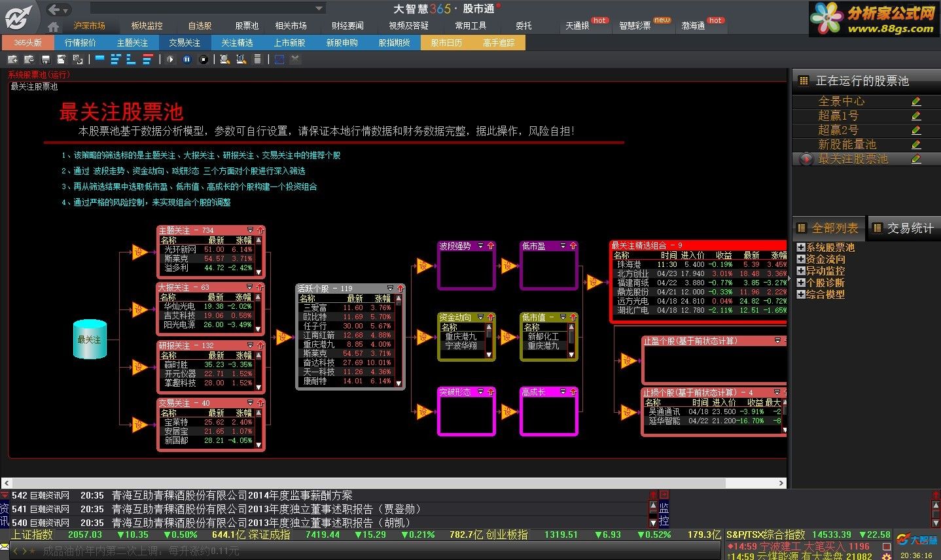
Task: Select the 高手追踪 sub-tab
Action: tap(499, 43)
